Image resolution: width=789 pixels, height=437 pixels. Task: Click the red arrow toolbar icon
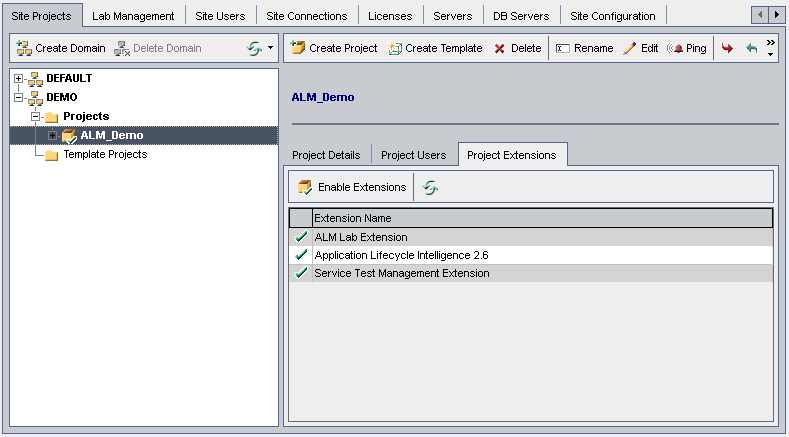point(727,48)
